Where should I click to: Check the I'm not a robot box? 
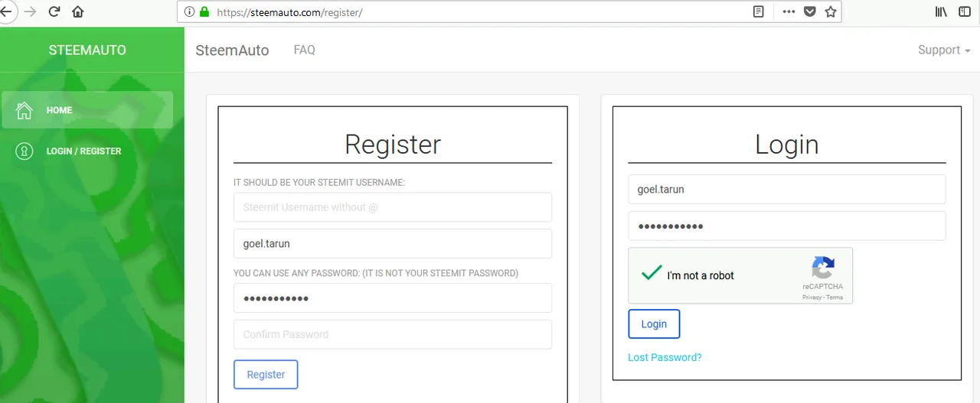(x=652, y=273)
